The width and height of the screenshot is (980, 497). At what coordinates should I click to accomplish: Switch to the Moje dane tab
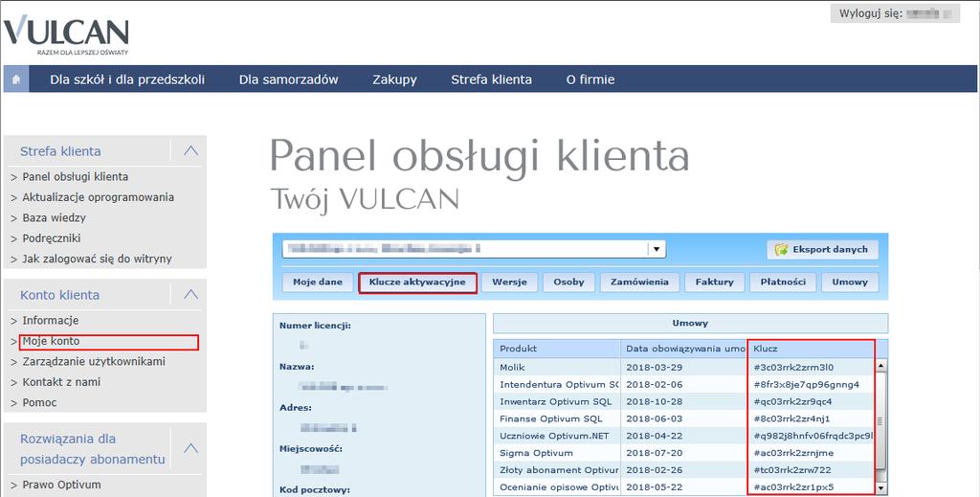pos(318,282)
